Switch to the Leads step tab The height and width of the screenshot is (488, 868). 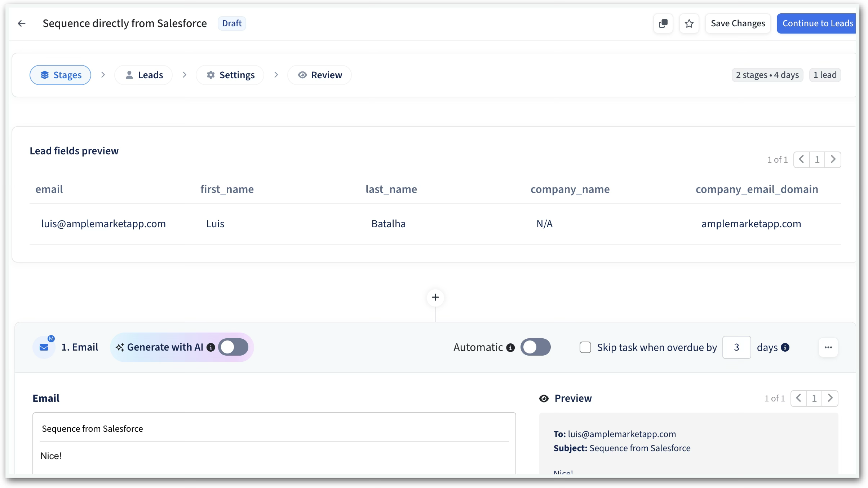pyautogui.click(x=143, y=75)
